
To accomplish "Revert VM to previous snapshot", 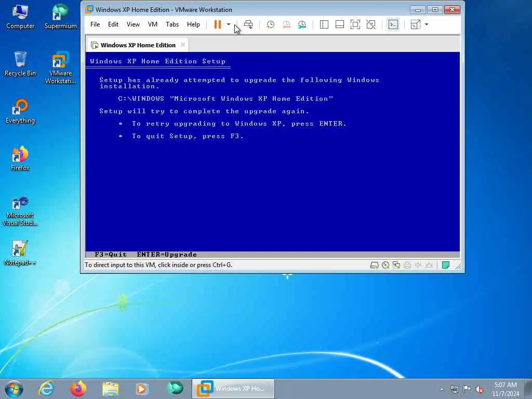I will [286, 24].
